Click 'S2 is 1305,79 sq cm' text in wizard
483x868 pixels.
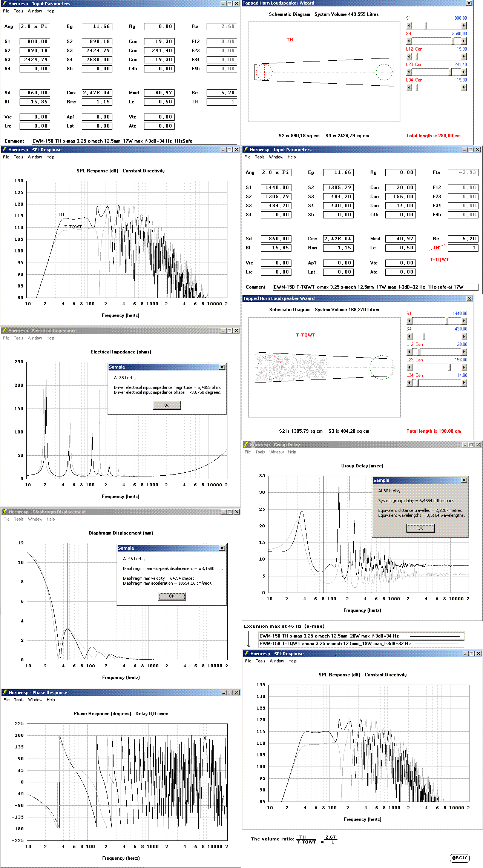[301, 431]
